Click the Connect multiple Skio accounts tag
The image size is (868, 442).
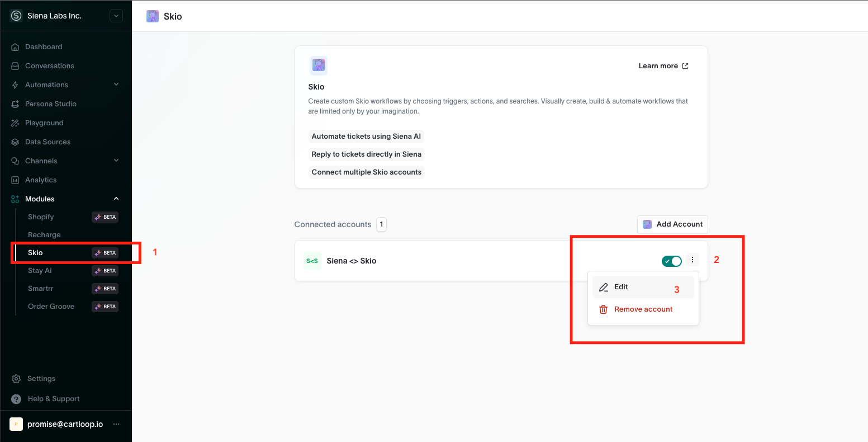367,172
